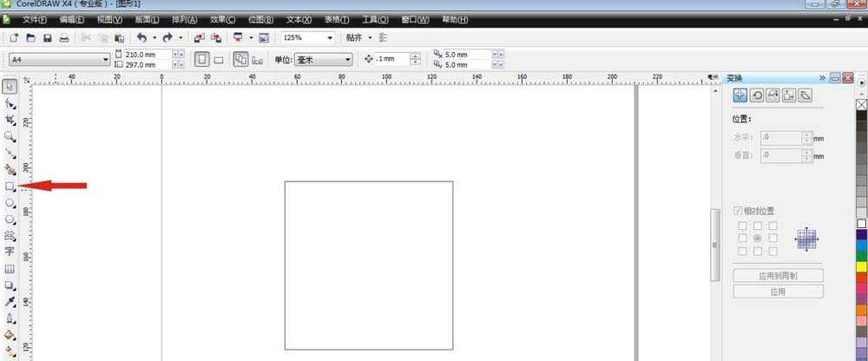Toggle the 相对位置 checkbox

[x=738, y=211]
